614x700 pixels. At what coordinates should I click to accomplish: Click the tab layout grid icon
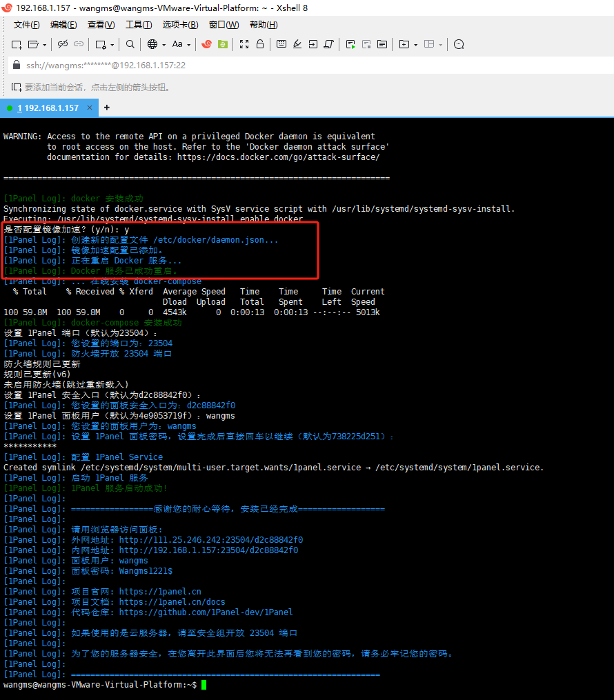(429, 43)
